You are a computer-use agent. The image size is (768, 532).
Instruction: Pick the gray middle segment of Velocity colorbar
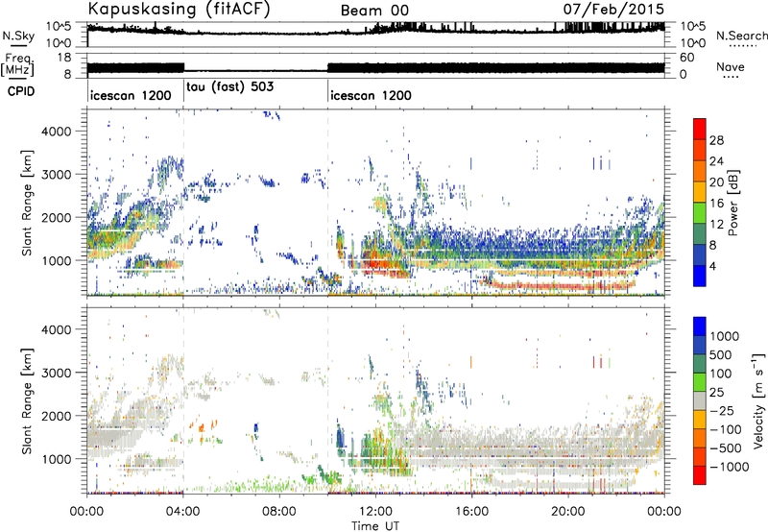(700, 400)
